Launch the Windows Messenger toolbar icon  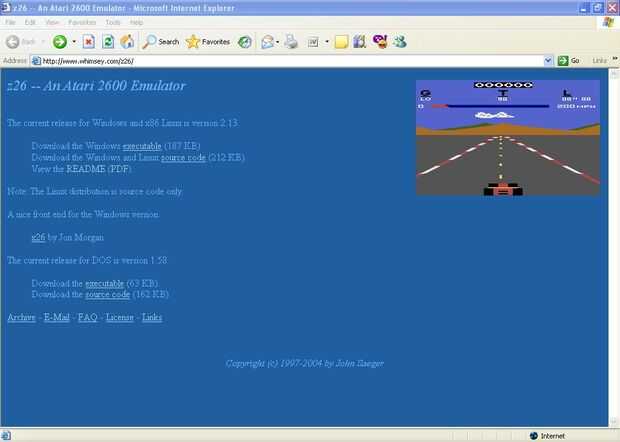(x=400, y=42)
